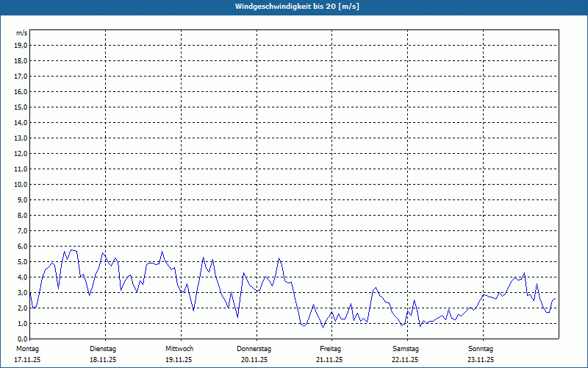
Task: Click the 0,0 origin label on y-axis
Action: click(22, 339)
